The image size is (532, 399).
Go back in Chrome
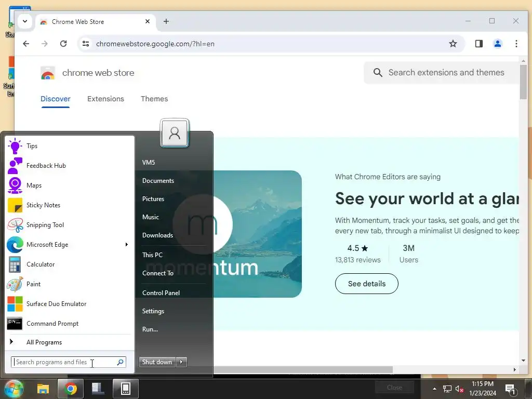point(26,44)
